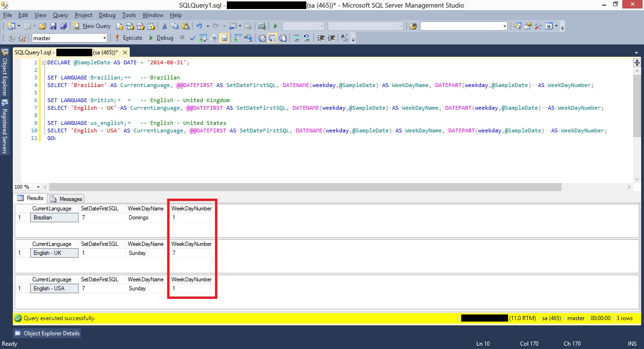The height and width of the screenshot is (349, 644).
Task: Display the Estimated Execution Plan
Action: pyautogui.click(x=203, y=38)
